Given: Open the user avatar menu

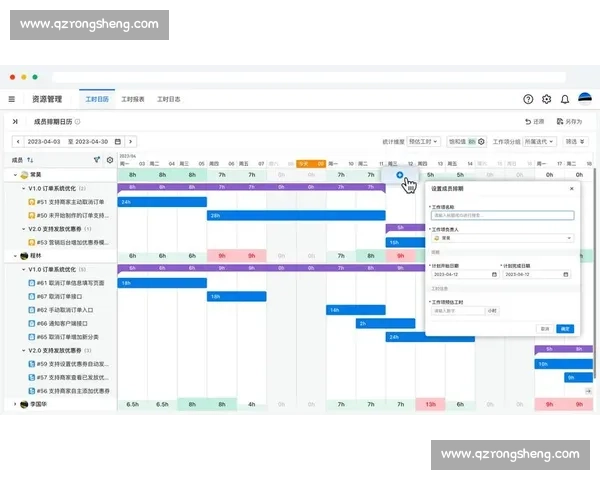Looking at the screenshot, I should coord(585,99).
